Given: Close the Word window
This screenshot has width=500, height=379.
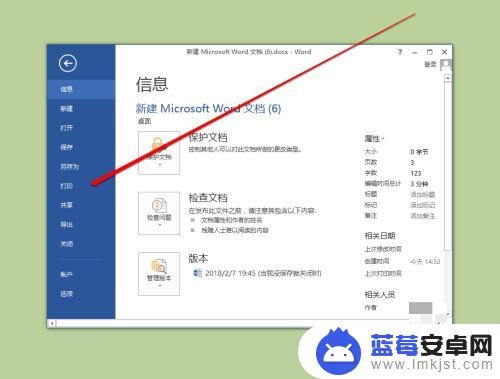Looking at the screenshot, I should point(444,52).
